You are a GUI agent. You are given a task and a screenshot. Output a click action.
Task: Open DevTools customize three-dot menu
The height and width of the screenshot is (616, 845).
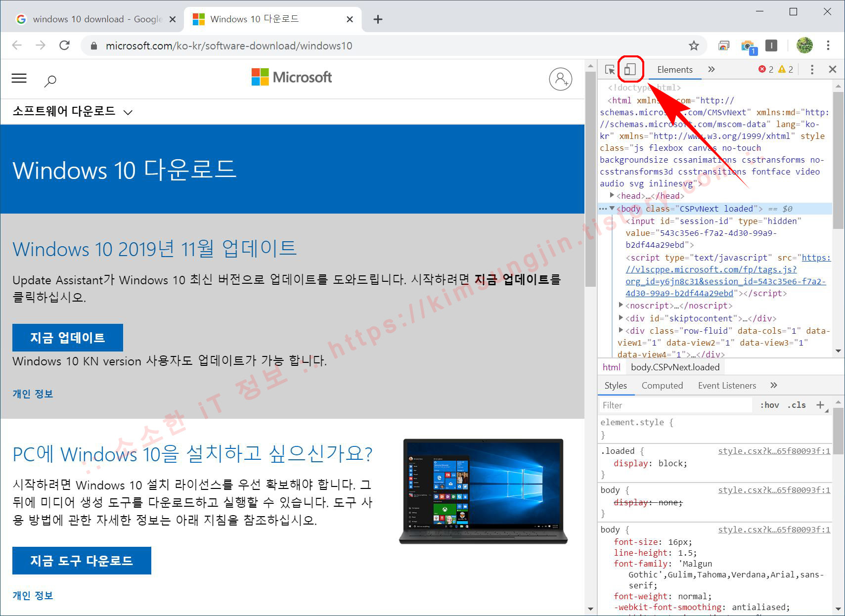812,70
